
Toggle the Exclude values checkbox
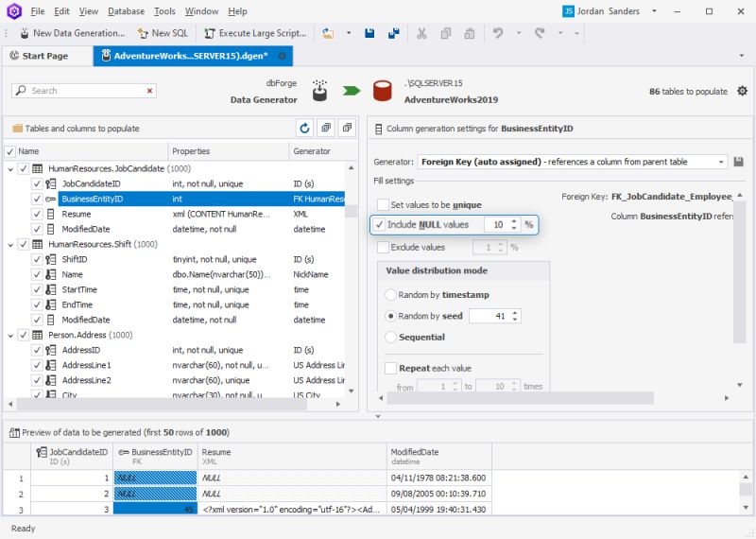point(384,247)
